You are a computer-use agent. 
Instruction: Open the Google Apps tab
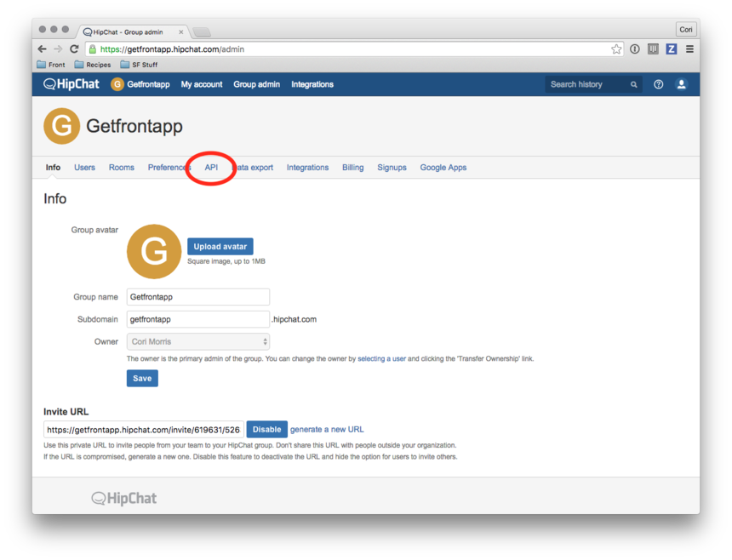coord(443,167)
